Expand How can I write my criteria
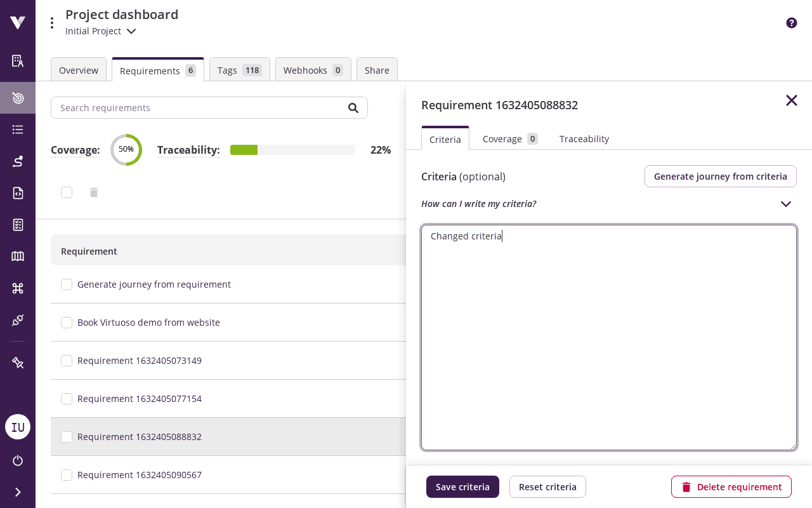The image size is (812, 508). pos(786,204)
